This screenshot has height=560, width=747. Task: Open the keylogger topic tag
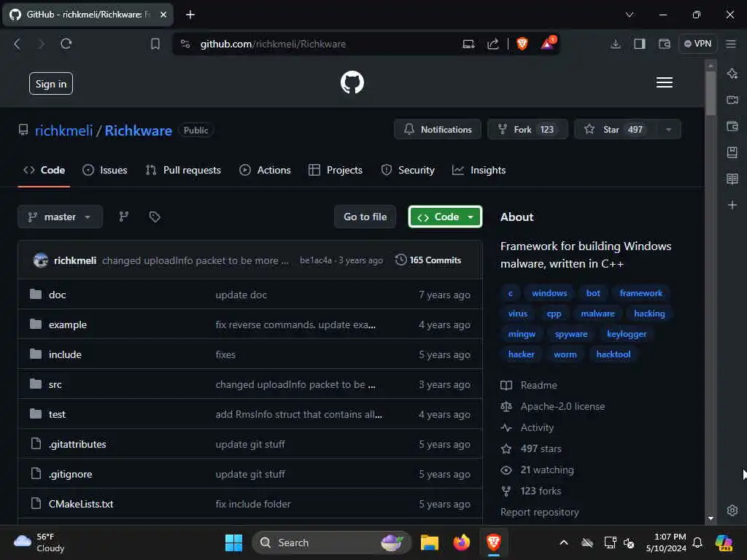tap(627, 334)
